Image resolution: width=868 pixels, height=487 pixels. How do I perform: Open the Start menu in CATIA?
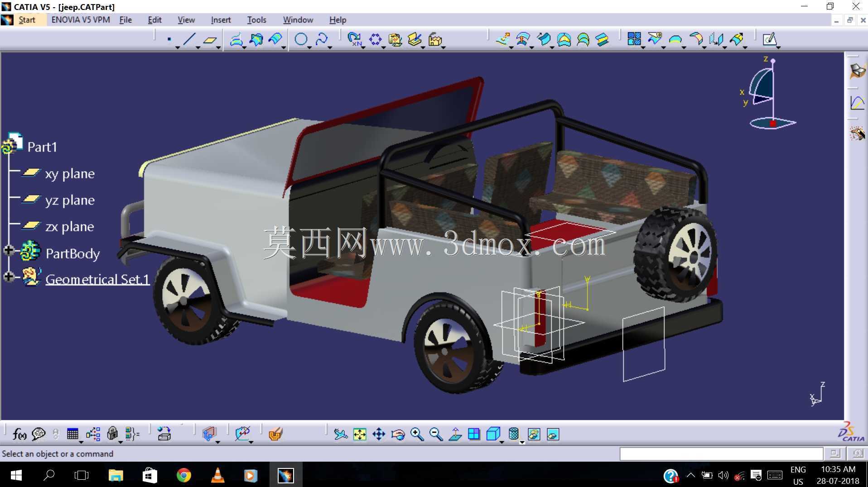tap(27, 20)
